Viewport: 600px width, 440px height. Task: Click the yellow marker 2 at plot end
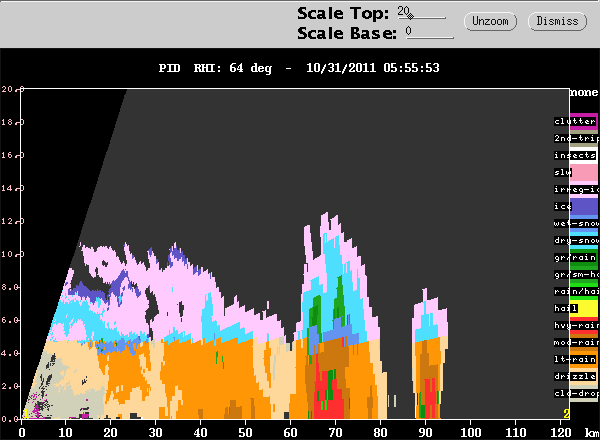click(566, 414)
